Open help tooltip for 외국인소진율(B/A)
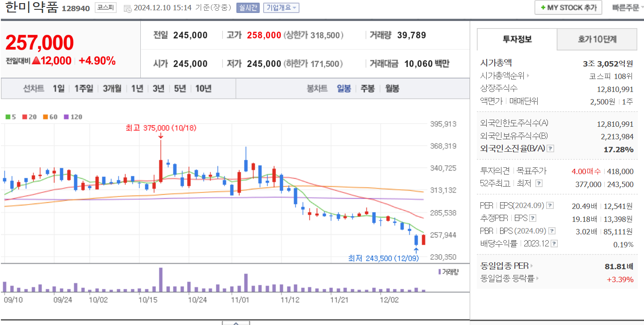The width and height of the screenshot is (644, 325). [x=551, y=149]
